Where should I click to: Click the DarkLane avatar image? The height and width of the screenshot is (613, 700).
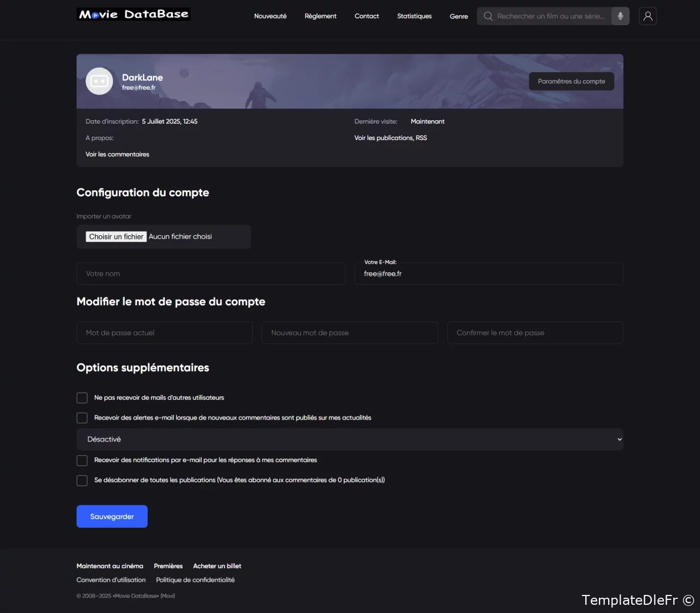click(x=100, y=81)
